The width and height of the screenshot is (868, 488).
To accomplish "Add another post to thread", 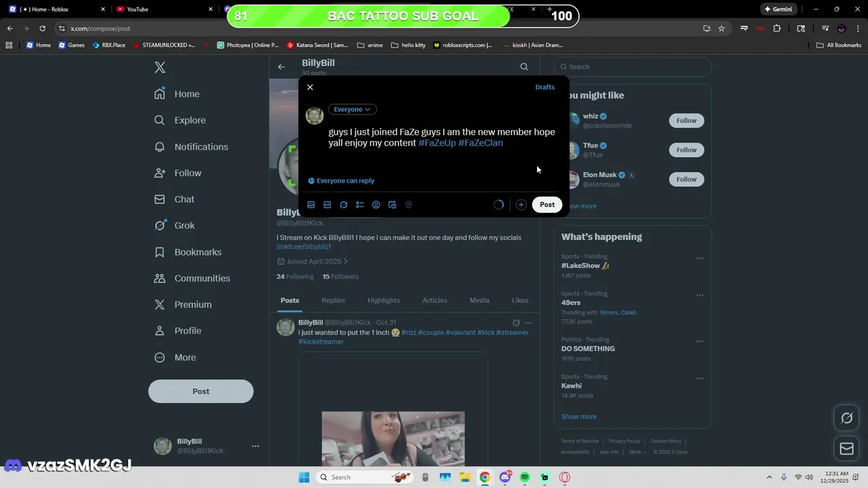I will point(521,205).
